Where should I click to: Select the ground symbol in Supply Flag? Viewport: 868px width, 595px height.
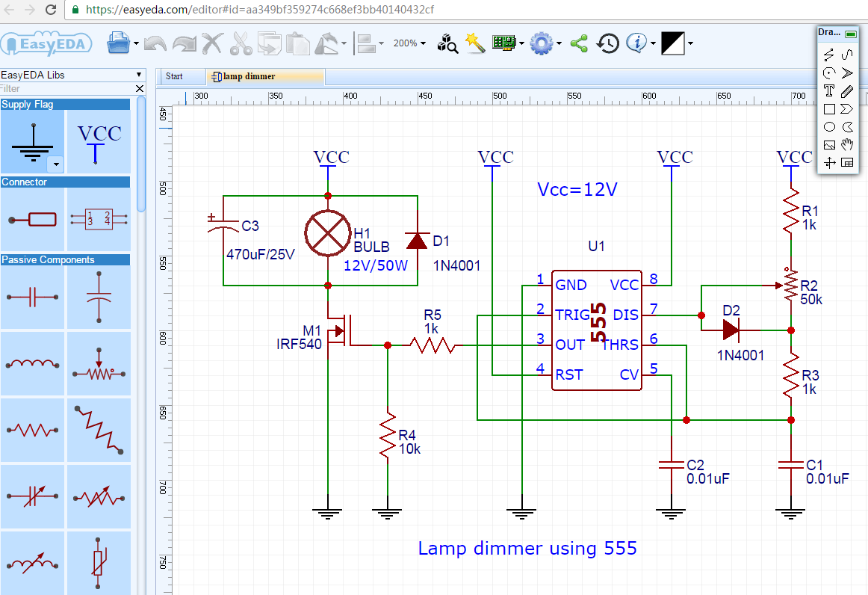33,142
